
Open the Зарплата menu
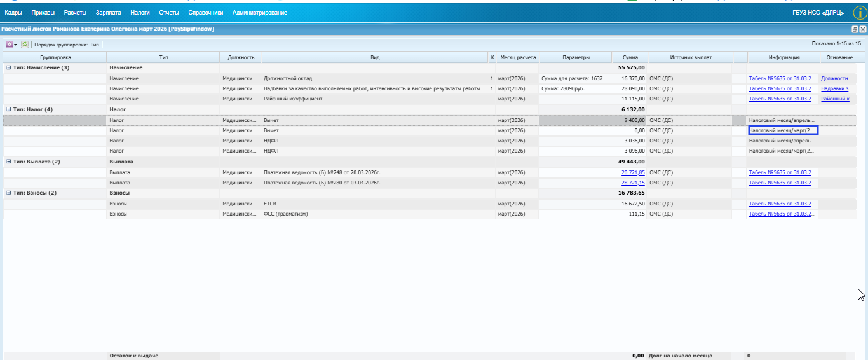coord(108,13)
